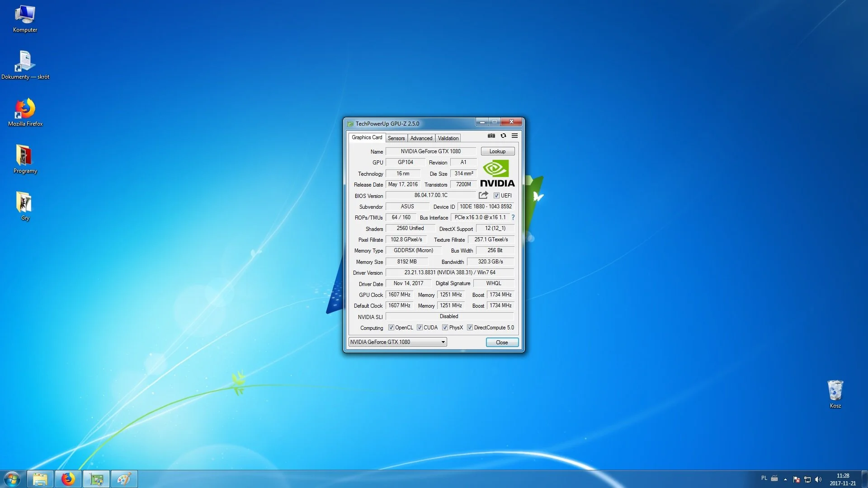Click GPU-Z taskbar button

click(96, 479)
